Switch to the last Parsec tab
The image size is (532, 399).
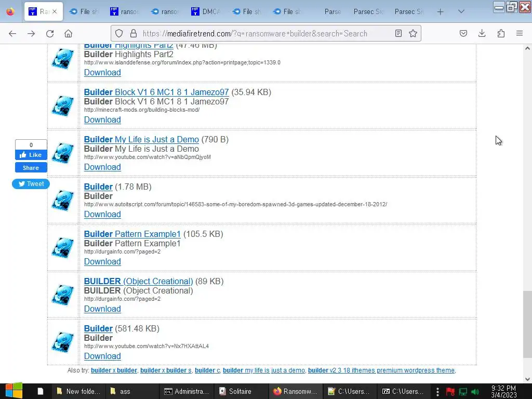pos(409,11)
